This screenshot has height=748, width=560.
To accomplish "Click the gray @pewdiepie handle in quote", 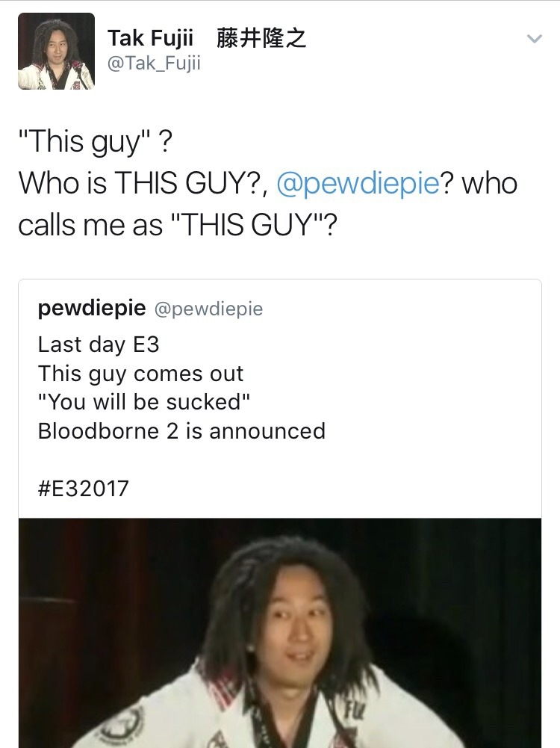I will (x=209, y=309).
